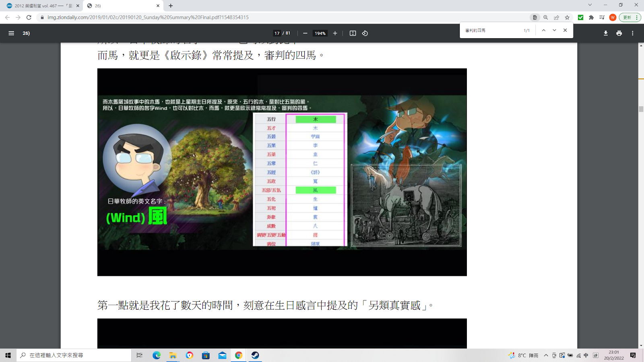This screenshot has width=644, height=362.
Task: Download the PDF file
Action: point(606,33)
